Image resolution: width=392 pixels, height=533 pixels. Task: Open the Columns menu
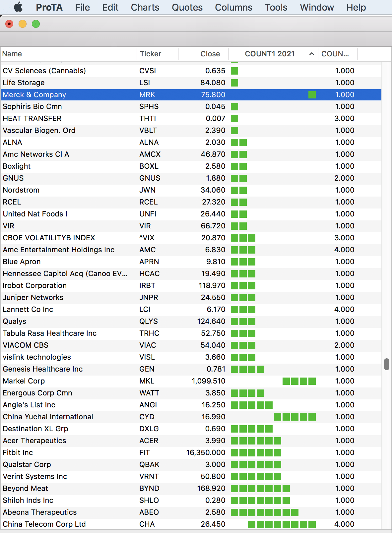234,7
